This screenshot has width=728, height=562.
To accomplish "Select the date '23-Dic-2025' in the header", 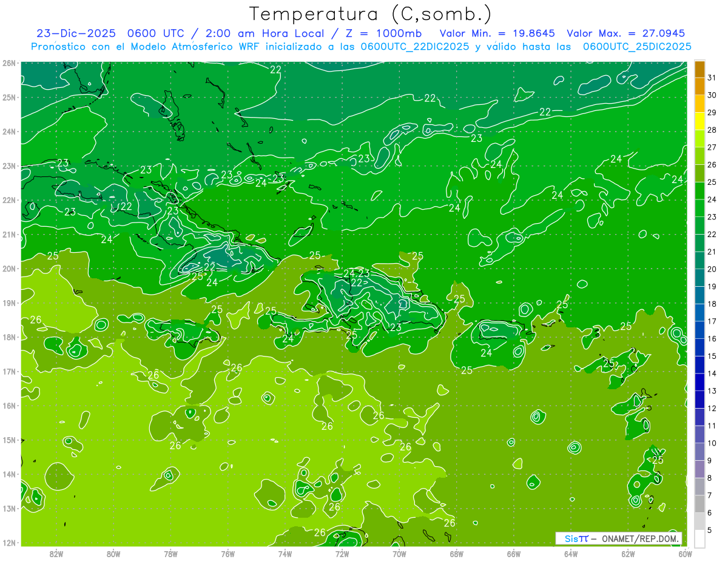I will [x=76, y=33].
